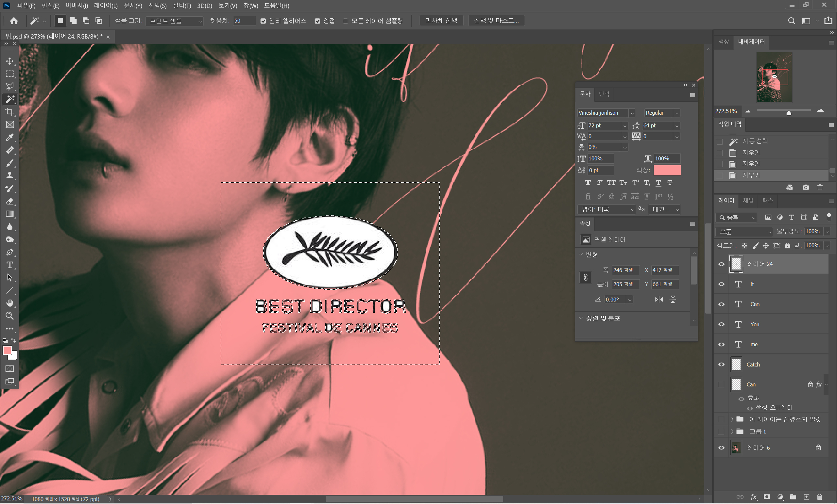Create new history snapshot with camera icon

coord(806,187)
